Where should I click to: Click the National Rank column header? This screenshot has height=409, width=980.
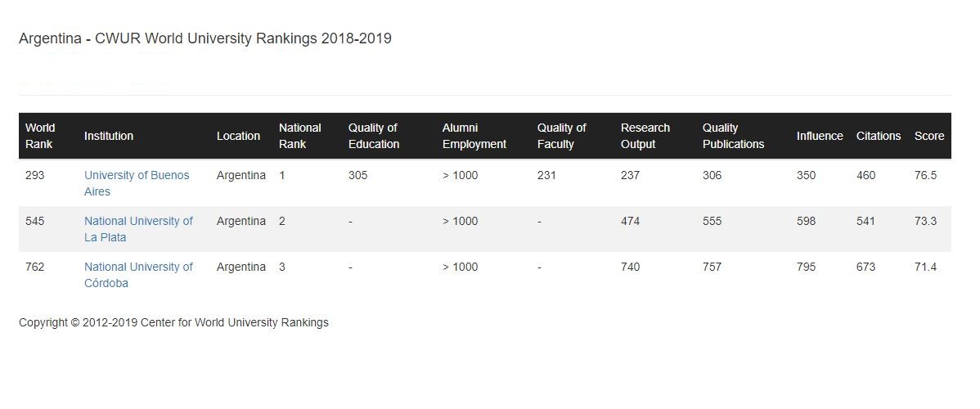coord(300,136)
